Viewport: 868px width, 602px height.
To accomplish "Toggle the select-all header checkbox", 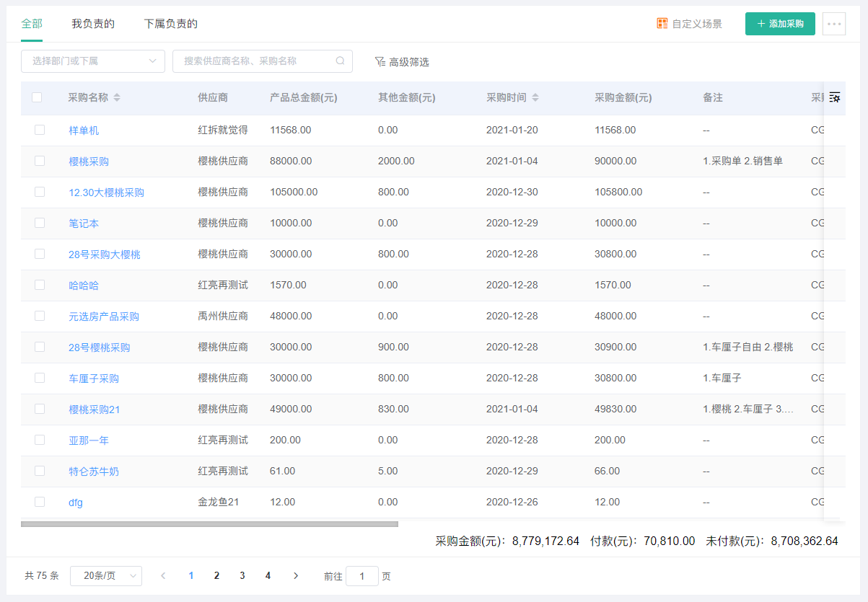I will click(37, 97).
